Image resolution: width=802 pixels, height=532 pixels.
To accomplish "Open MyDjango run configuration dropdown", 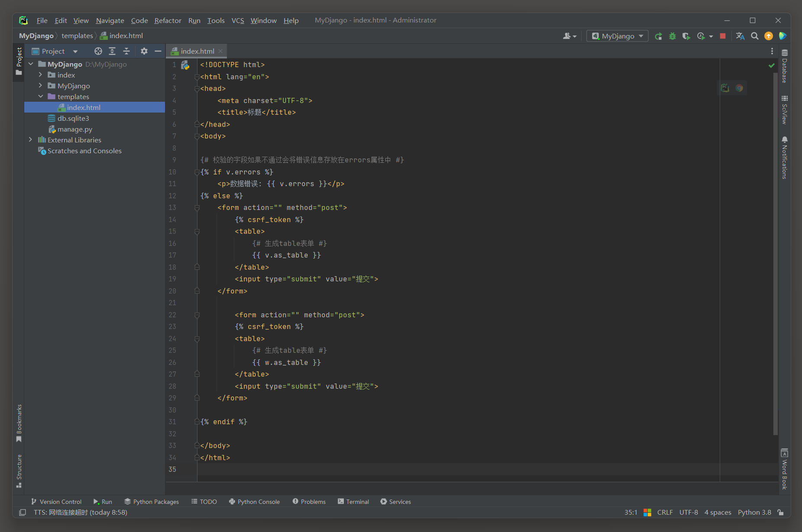I will tap(618, 36).
